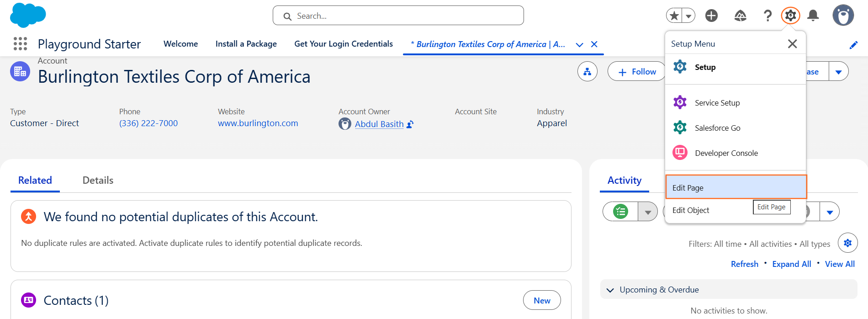Select Salesforce Go menu item
The width and height of the screenshot is (868, 319).
(x=736, y=128)
